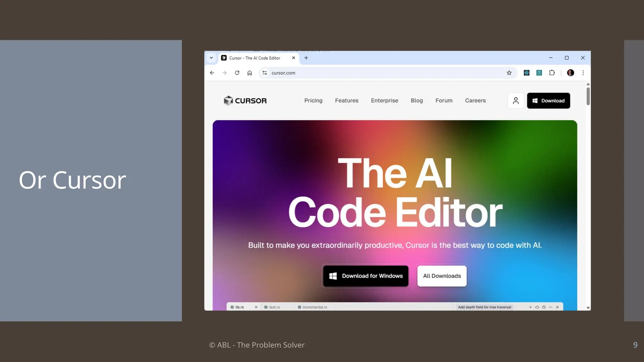This screenshot has height=362, width=644.
Task: Open Chrome three-dot menu
Action: point(583,73)
